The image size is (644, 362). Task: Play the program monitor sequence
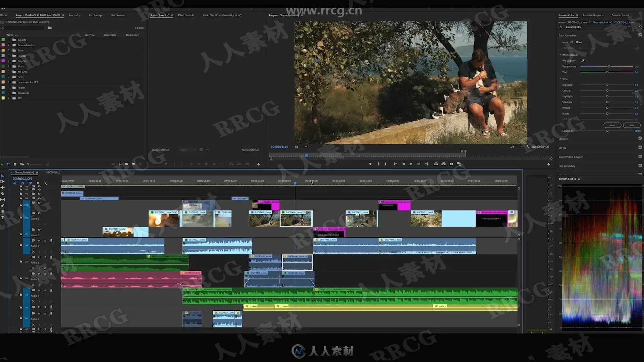point(411,164)
